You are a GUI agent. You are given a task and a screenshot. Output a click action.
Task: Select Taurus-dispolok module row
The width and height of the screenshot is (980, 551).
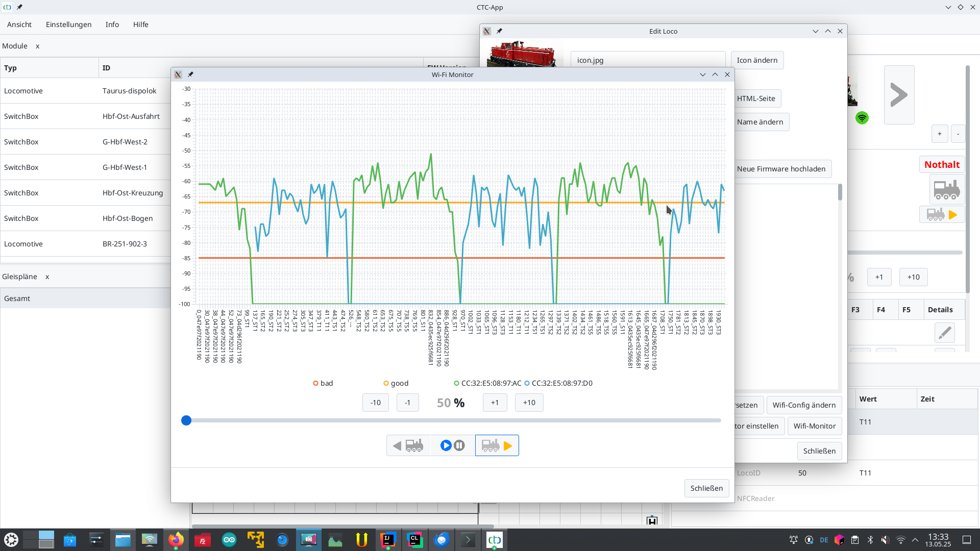pyautogui.click(x=85, y=91)
